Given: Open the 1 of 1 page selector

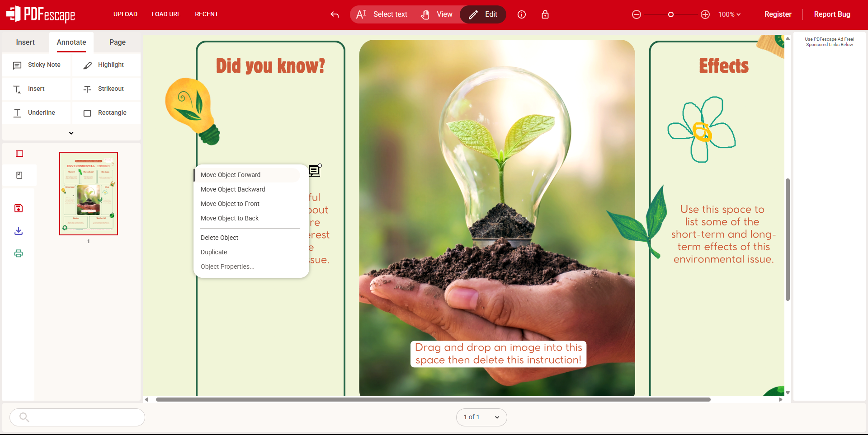Looking at the screenshot, I should click(481, 417).
